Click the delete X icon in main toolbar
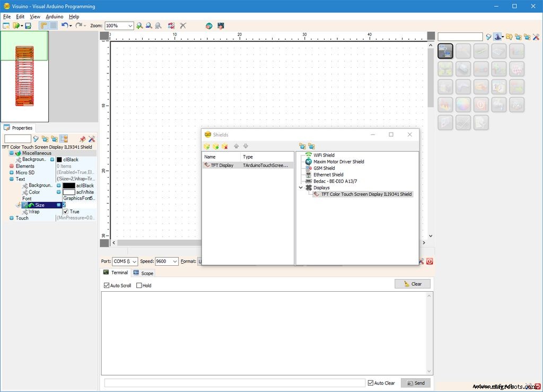This screenshot has width=543, height=392. (x=183, y=25)
